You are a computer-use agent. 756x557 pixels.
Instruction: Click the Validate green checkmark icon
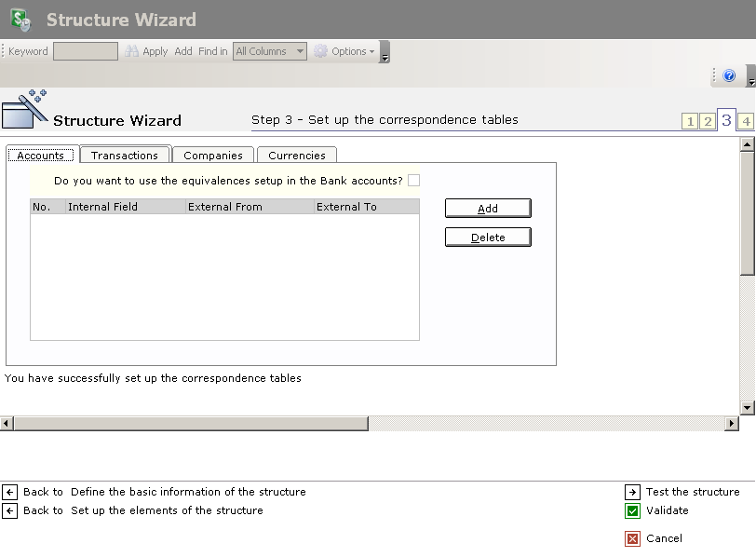[633, 510]
